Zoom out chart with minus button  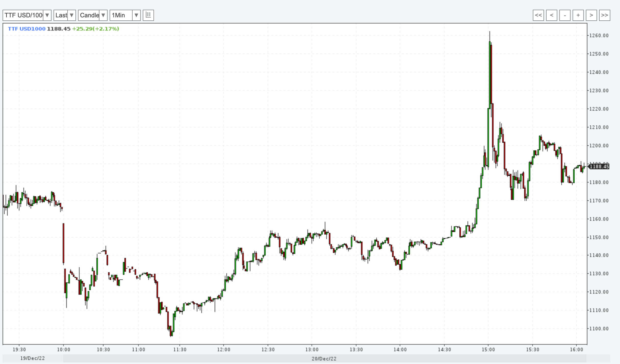[x=565, y=15]
